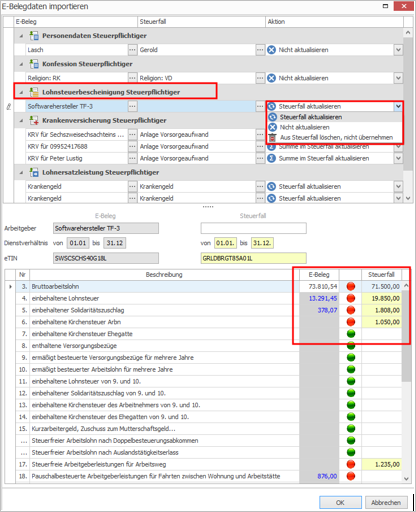Choose 'Aus Steuerfall löschen, nicht übernehmen' option
The image size is (416, 512).
[334, 137]
